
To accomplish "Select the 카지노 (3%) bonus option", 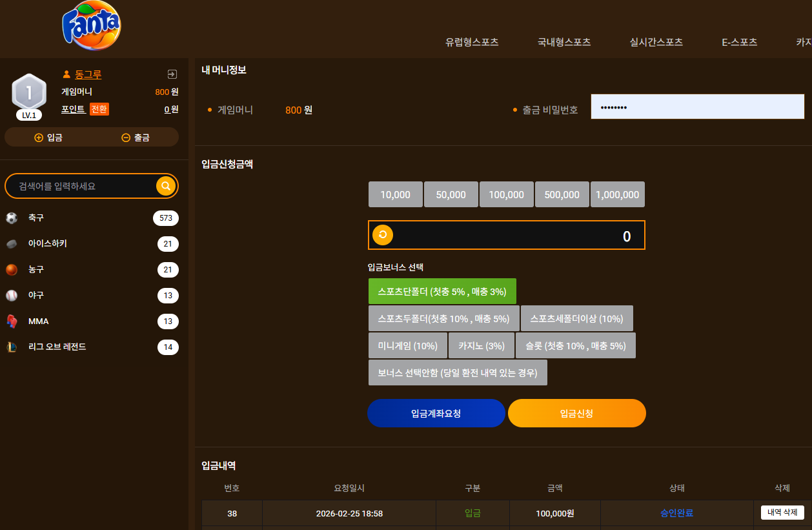I will 482,345.
